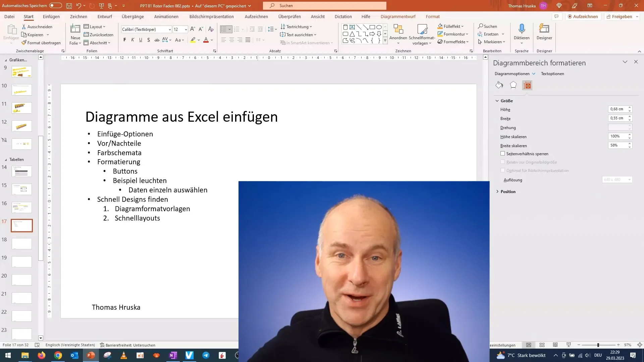Image resolution: width=644 pixels, height=362 pixels.
Task: Click the Format ribbon tab
Action: (433, 17)
